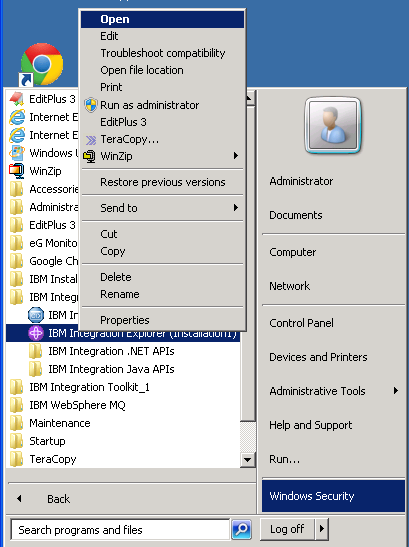Open the Log off options arrow
Image resolution: width=409 pixels, height=547 pixels.
322,529
